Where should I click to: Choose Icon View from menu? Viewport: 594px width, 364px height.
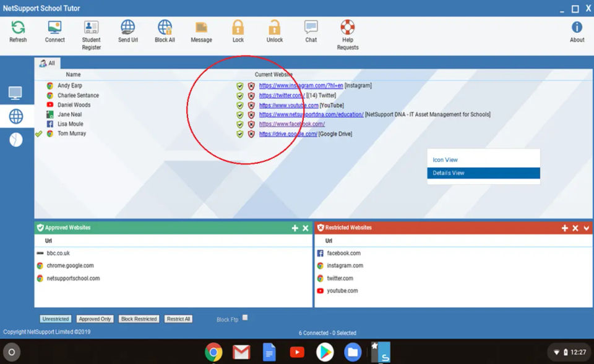(x=483, y=159)
